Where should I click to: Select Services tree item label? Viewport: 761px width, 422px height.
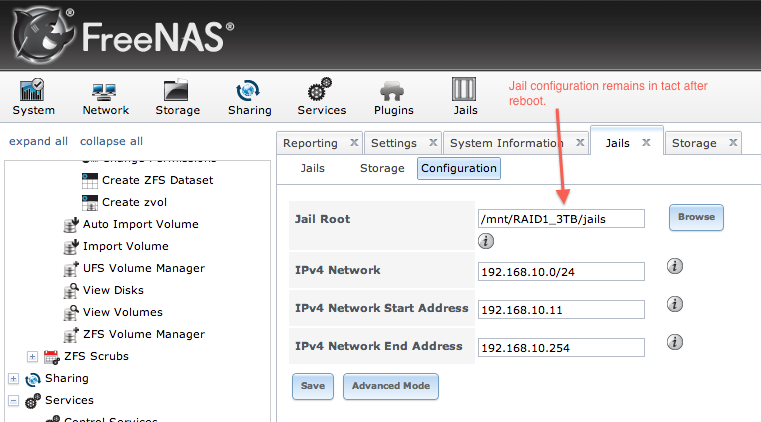69,401
